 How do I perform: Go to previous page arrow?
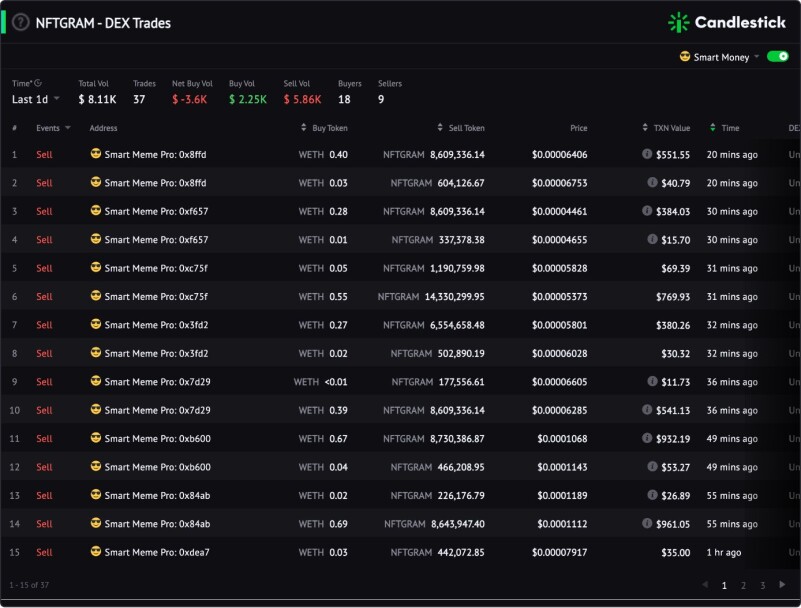(705, 584)
